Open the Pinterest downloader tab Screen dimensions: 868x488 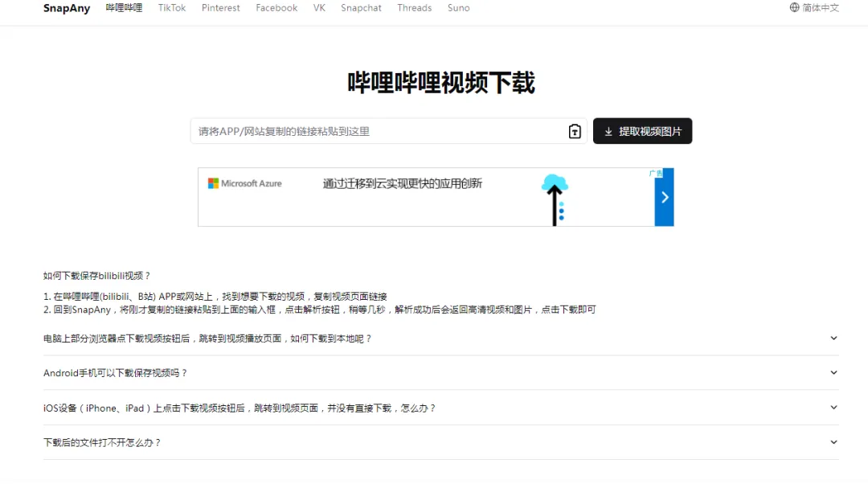pyautogui.click(x=220, y=8)
